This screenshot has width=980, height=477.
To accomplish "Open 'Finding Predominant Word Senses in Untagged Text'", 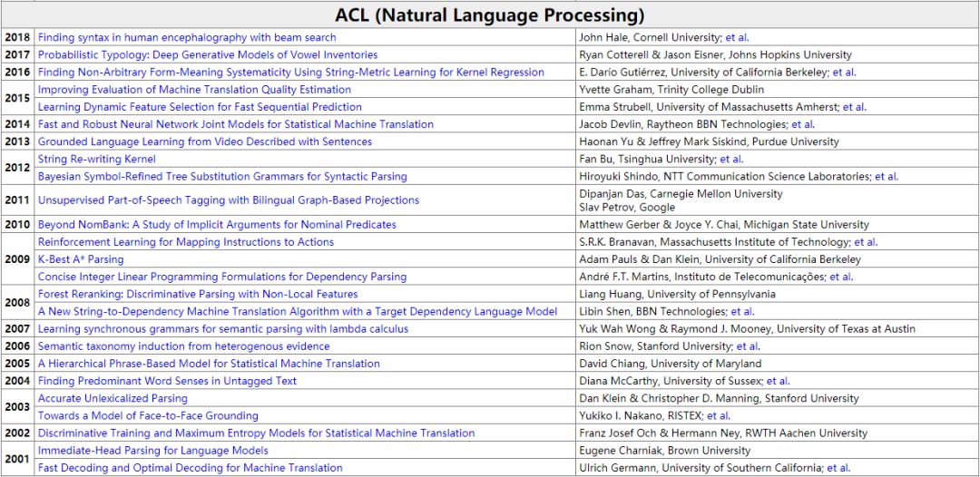I will [168, 381].
